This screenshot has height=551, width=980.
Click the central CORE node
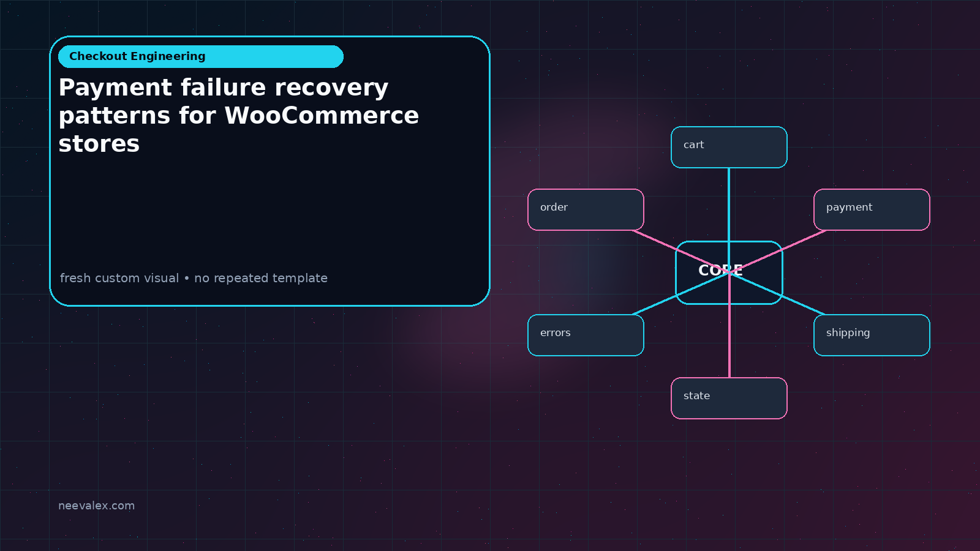click(729, 272)
